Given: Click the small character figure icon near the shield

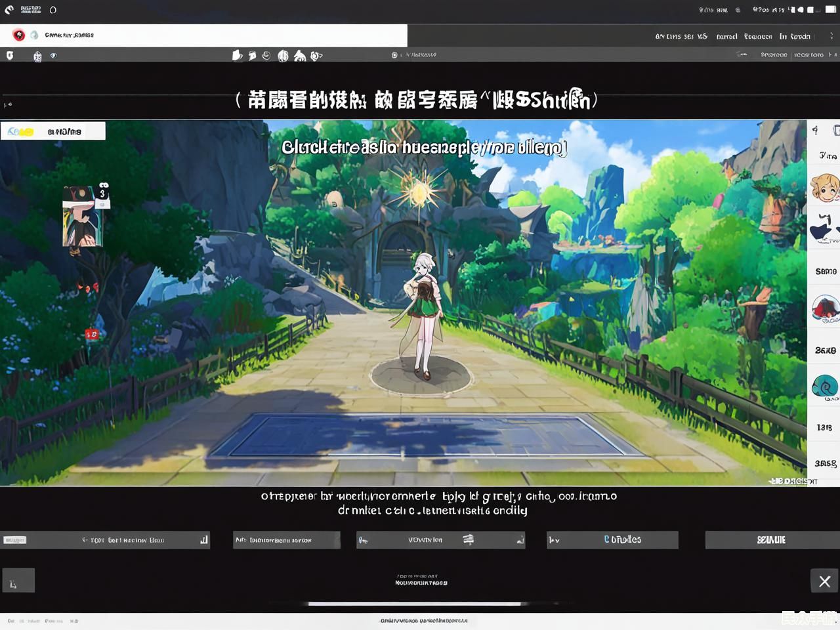Looking at the screenshot, I should [37, 56].
